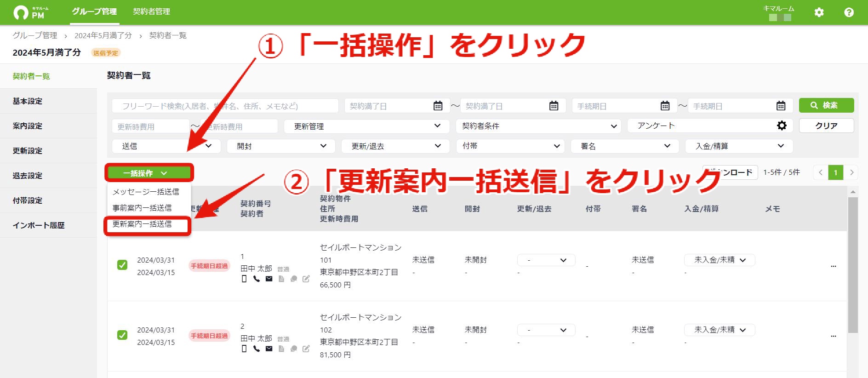Open the 付帯 filter dropdown

coord(510,146)
